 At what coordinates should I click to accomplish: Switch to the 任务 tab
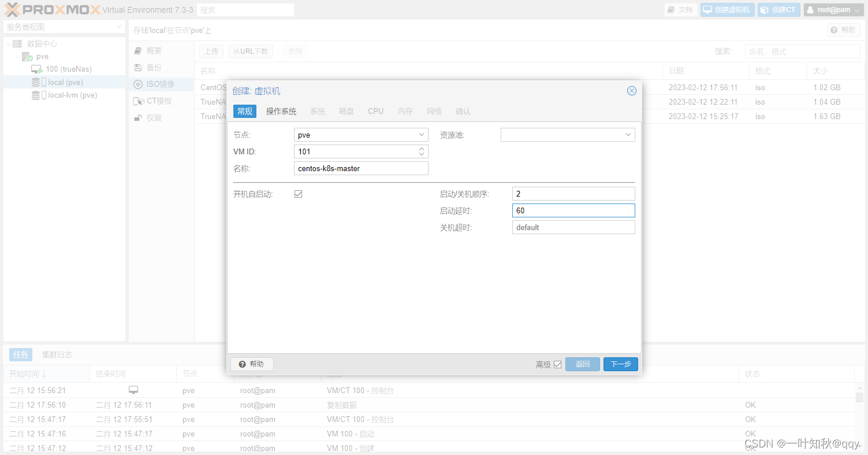tap(21, 354)
